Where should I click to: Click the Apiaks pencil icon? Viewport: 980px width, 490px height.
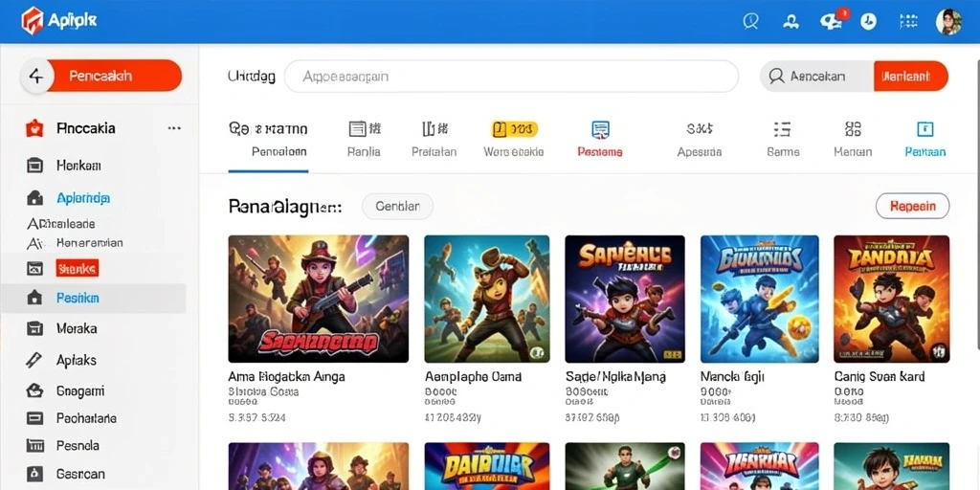[x=33, y=360]
